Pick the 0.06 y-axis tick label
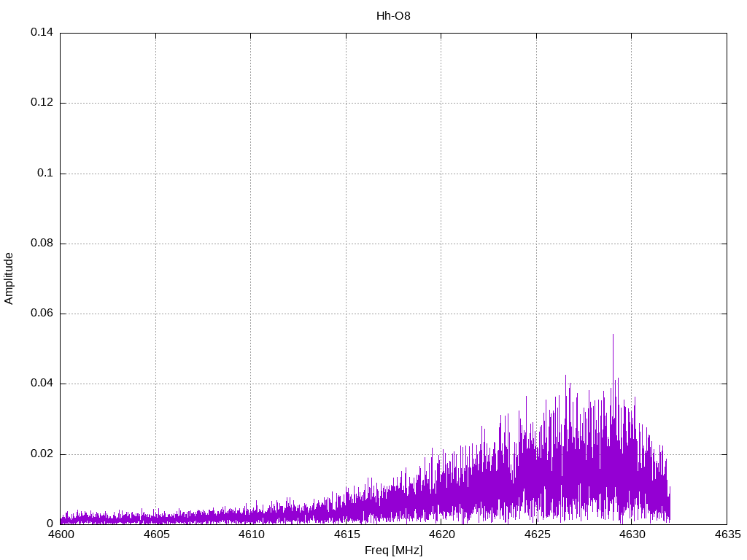 42,314
